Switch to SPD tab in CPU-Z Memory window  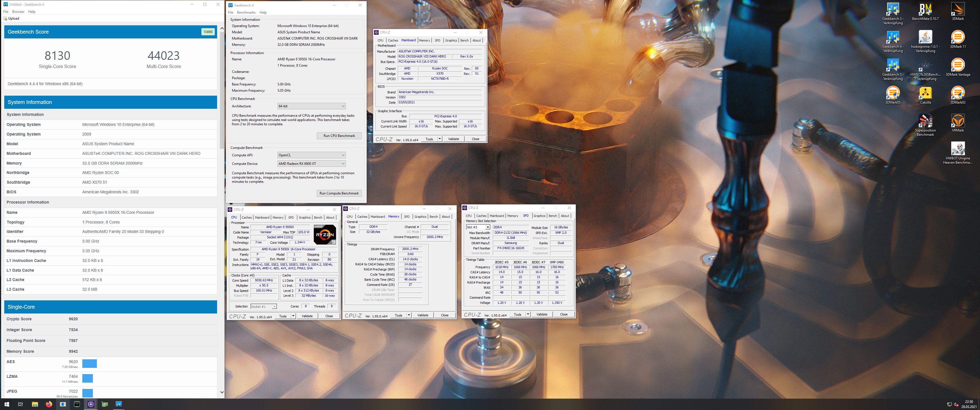point(406,217)
